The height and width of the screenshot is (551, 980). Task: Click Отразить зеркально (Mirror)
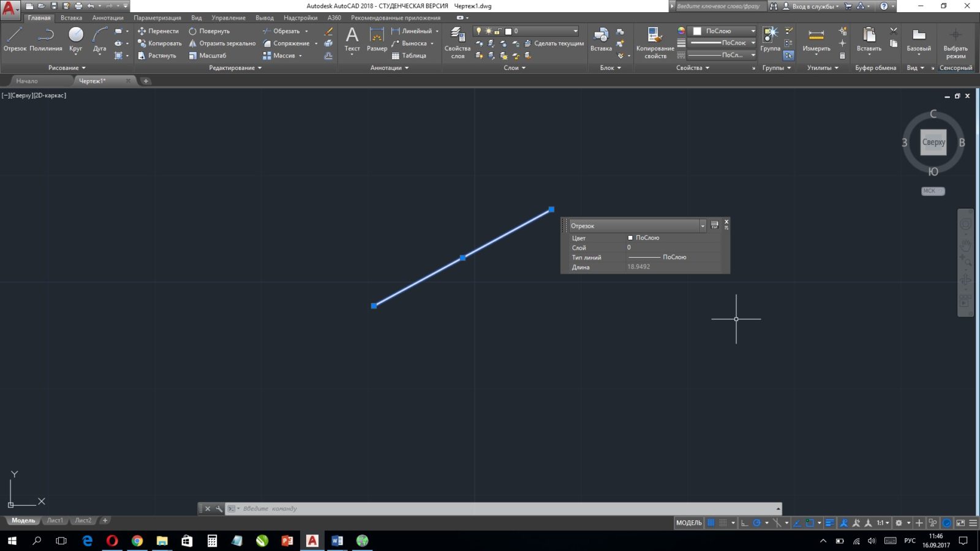click(x=222, y=43)
